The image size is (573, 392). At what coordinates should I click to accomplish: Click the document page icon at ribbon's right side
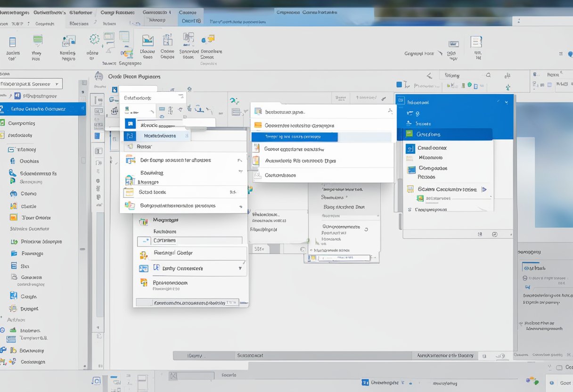(476, 42)
